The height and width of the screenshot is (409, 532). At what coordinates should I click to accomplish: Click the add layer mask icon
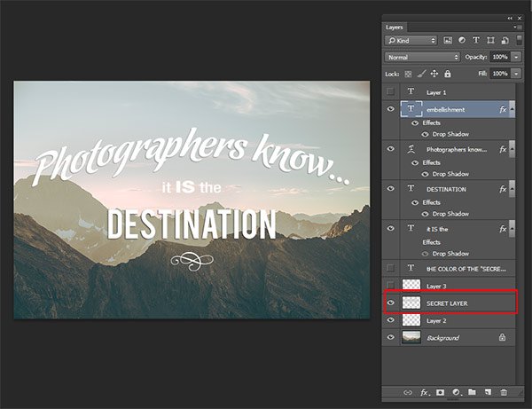(441, 391)
